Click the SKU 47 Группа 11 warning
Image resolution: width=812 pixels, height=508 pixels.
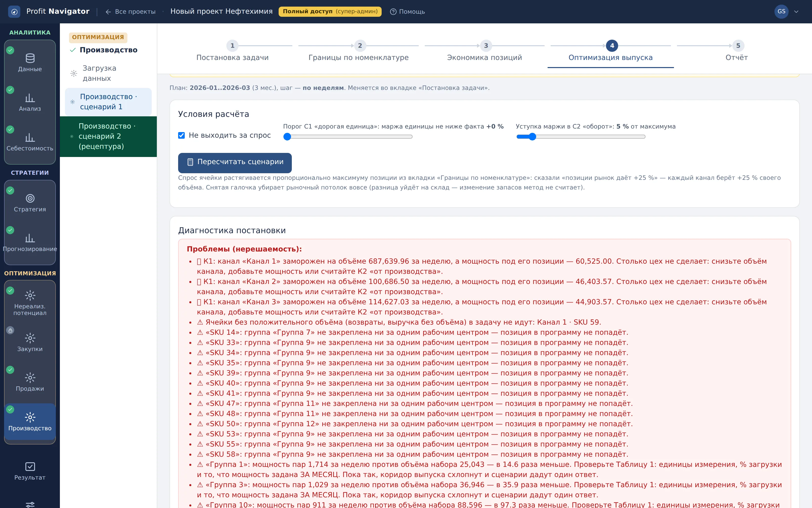[x=415, y=404]
